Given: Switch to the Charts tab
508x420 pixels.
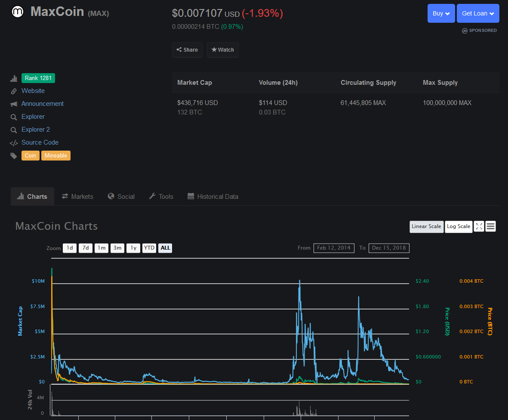Looking at the screenshot, I should pos(32,196).
